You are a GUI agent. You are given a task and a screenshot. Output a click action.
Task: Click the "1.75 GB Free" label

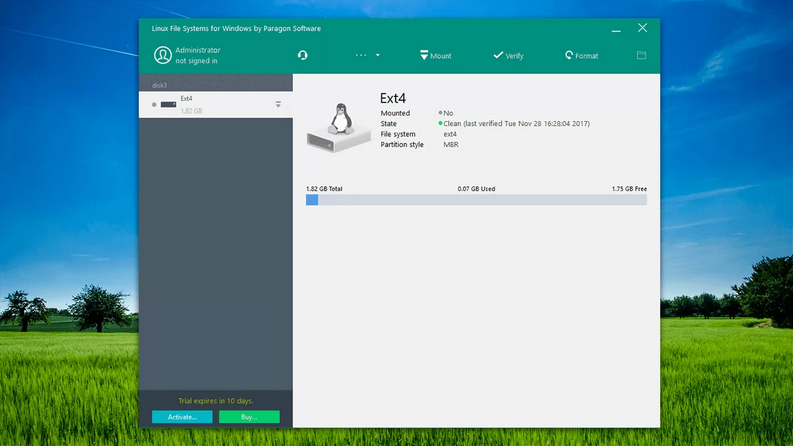tap(629, 189)
